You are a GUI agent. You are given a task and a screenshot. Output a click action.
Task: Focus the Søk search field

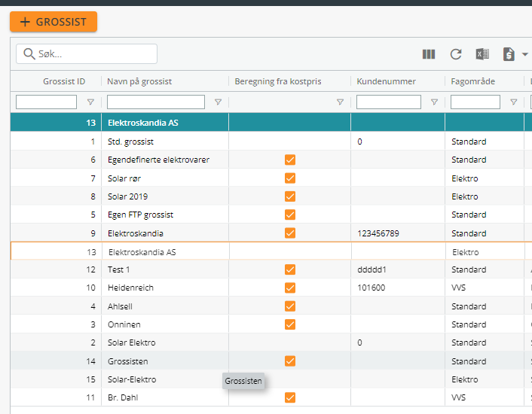[87, 54]
